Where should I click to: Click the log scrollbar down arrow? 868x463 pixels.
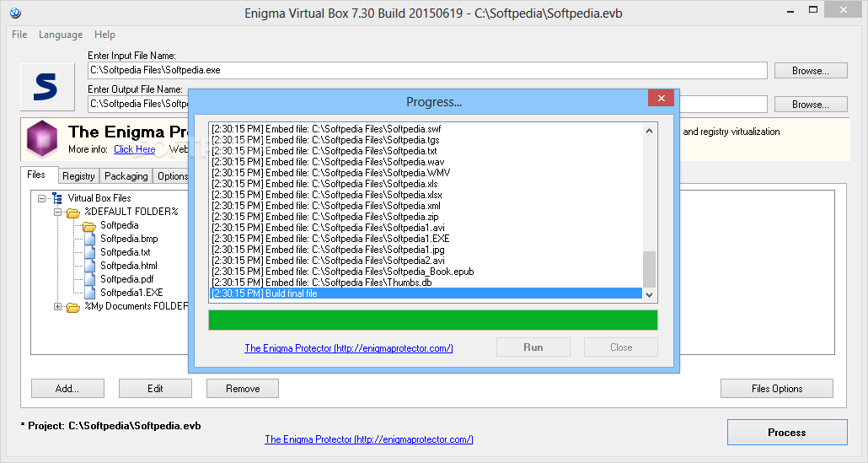649,294
